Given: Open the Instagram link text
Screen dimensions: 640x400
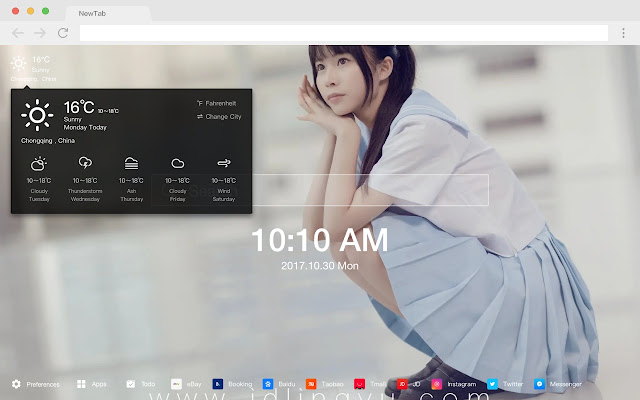Looking at the screenshot, I should pyautogui.click(x=462, y=384).
